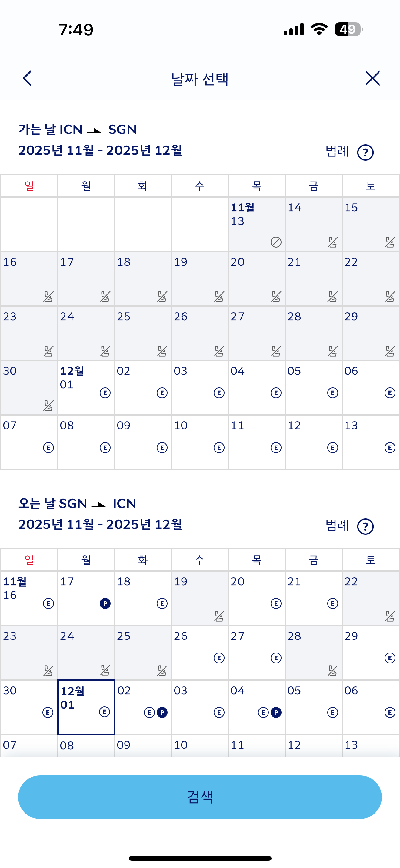
Task: Tap the economy icon on departure December 05
Action: click(332, 393)
